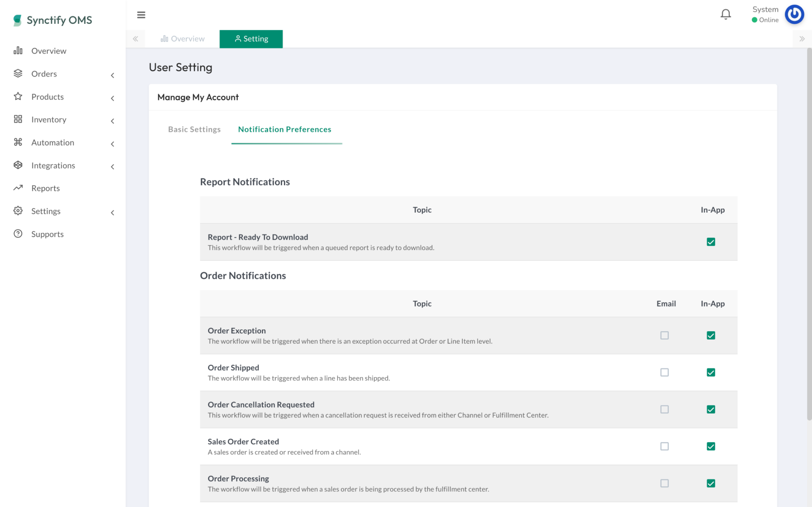The width and height of the screenshot is (812, 507).
Task: Click the Settings gear icon
Action: [18, 211]
